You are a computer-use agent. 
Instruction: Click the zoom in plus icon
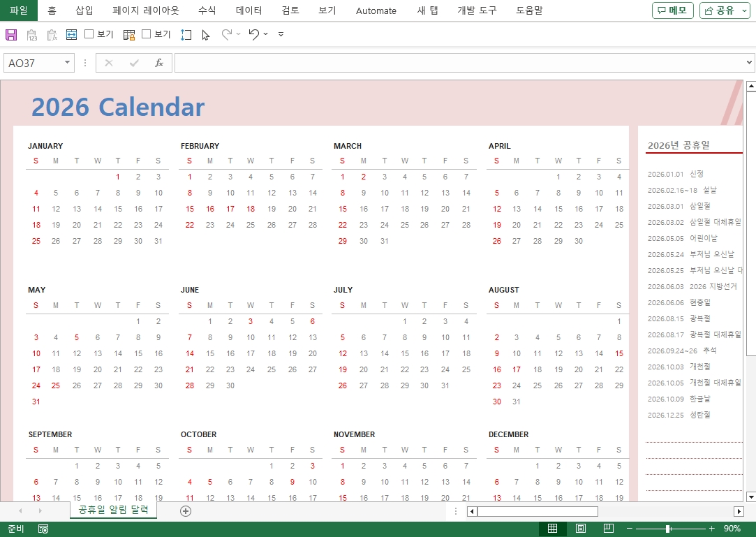click(x=711, y=529)
